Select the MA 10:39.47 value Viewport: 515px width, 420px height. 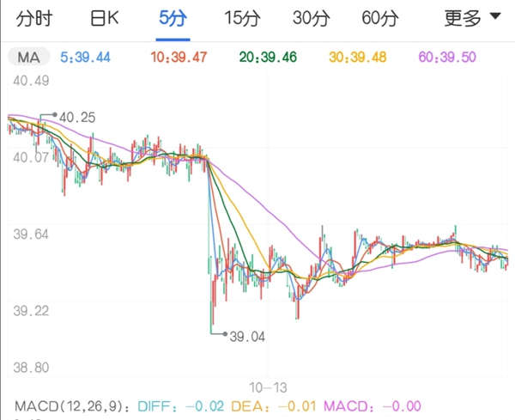point(179,58)
